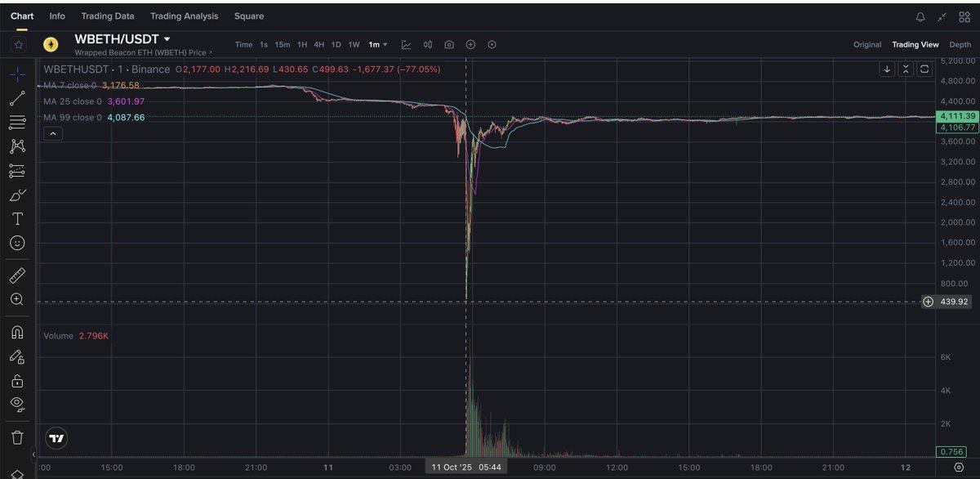Select the 1s interval
Image resolution: width=980 pixels, height=479 pixels.
264,44
